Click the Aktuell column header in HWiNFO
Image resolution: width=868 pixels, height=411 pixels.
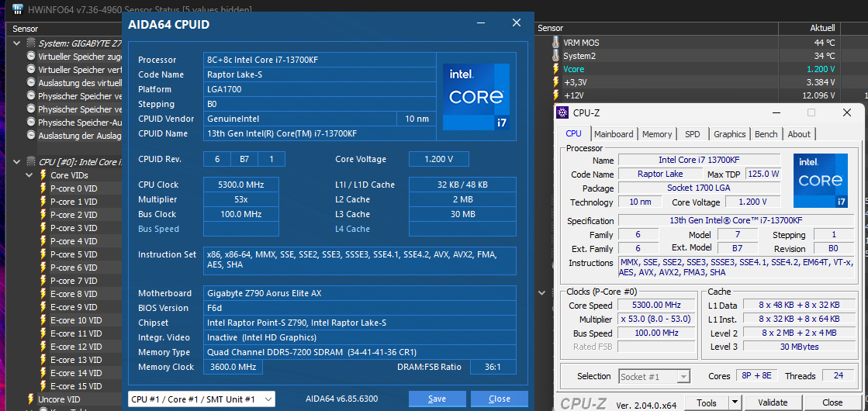pyautogui.click(x=809, y=28)
